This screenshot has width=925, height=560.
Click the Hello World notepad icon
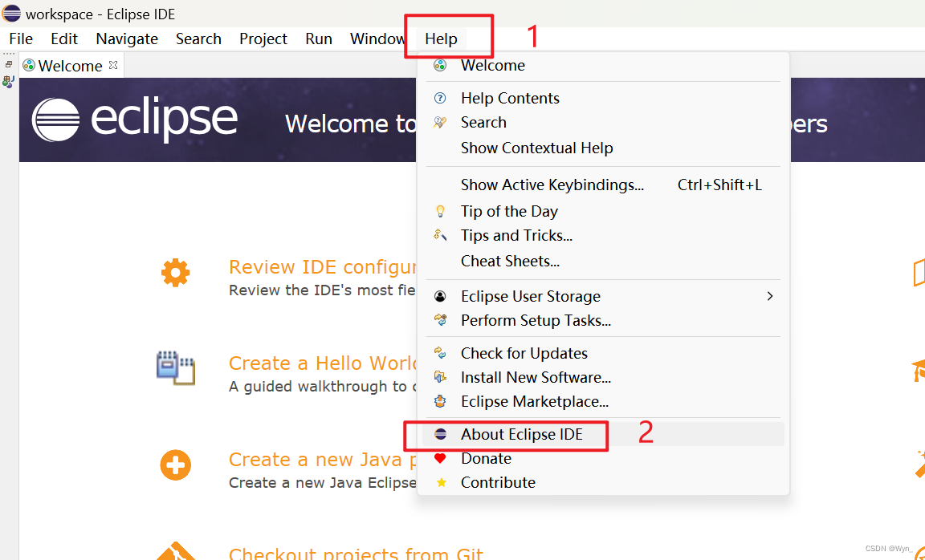pyautogui.click(x=175, y=367)
